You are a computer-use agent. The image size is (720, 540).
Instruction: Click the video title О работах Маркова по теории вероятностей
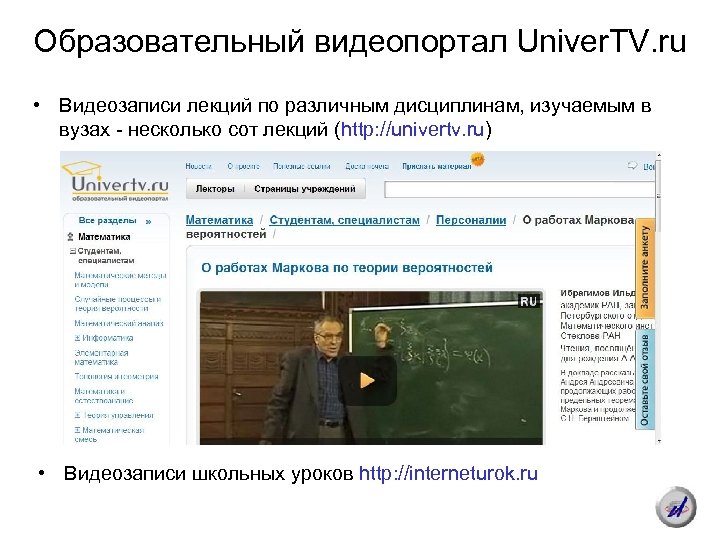[x=347, y=268]
